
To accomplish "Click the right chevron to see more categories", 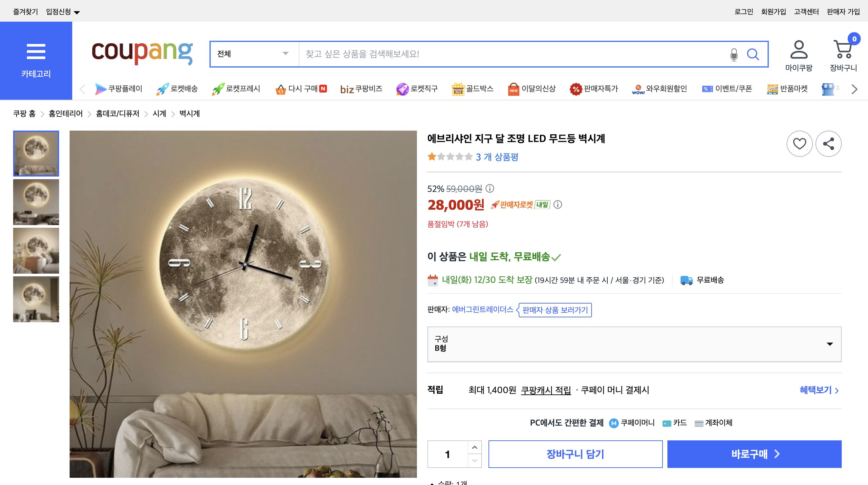I will (854, 89).
